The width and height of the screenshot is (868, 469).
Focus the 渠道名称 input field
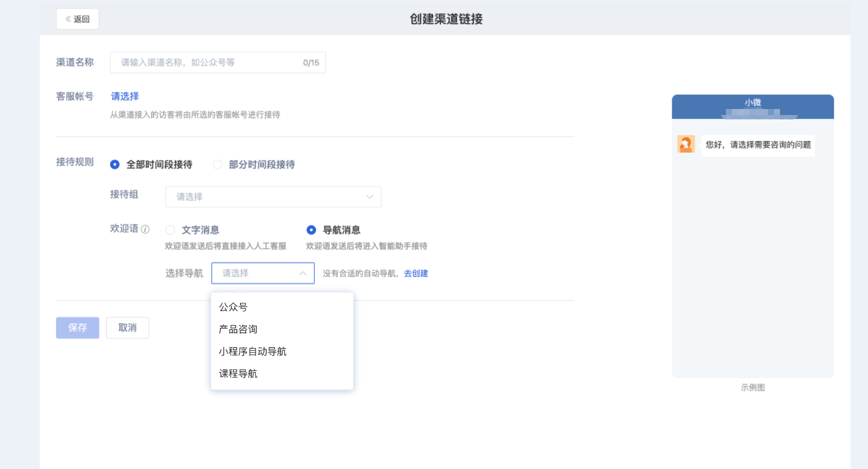tap(218, 62)
